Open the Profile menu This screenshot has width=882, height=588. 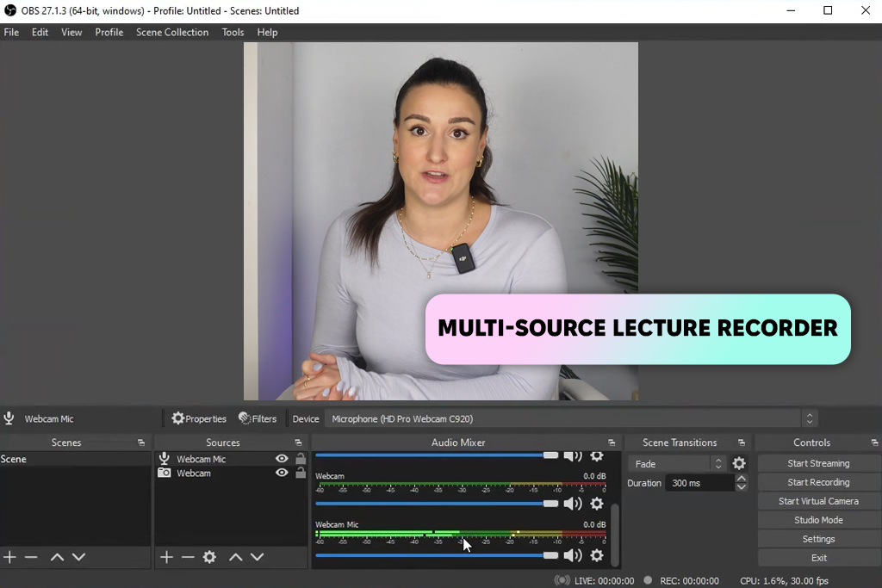tap(109, 32)
